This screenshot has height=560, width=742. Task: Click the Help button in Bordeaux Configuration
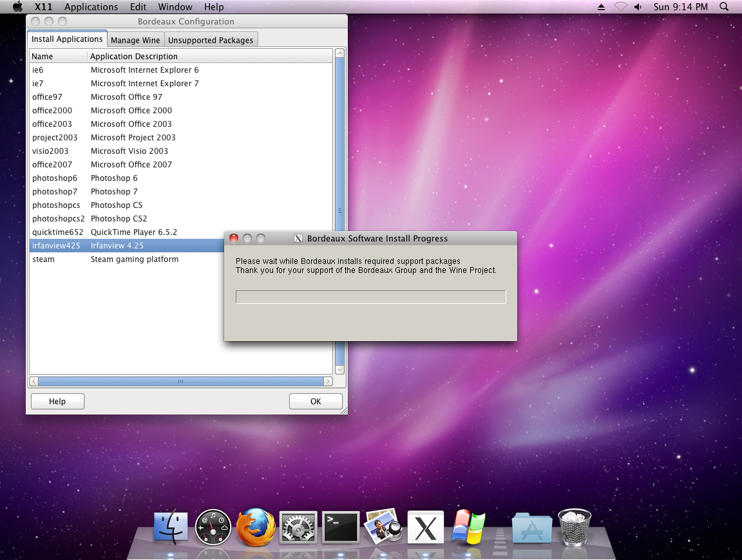57,401
